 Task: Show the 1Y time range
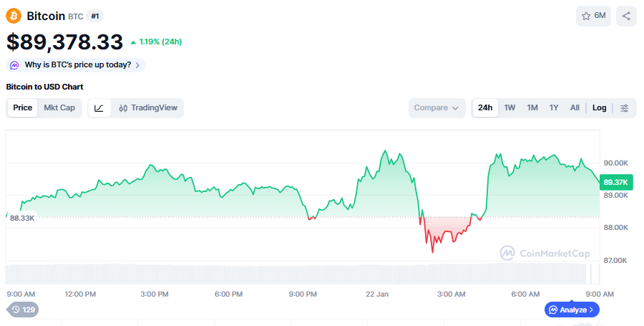(554, 108)
